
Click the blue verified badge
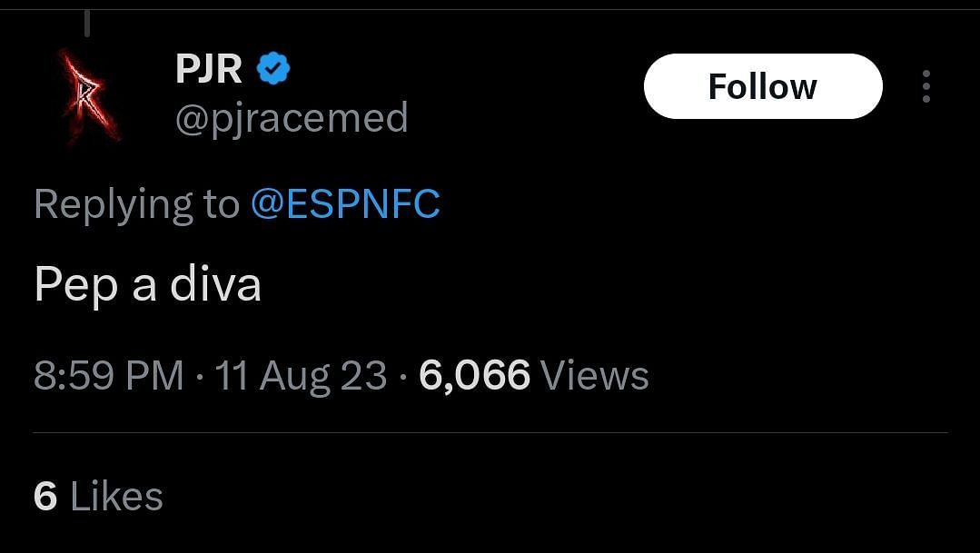(273, 69)
